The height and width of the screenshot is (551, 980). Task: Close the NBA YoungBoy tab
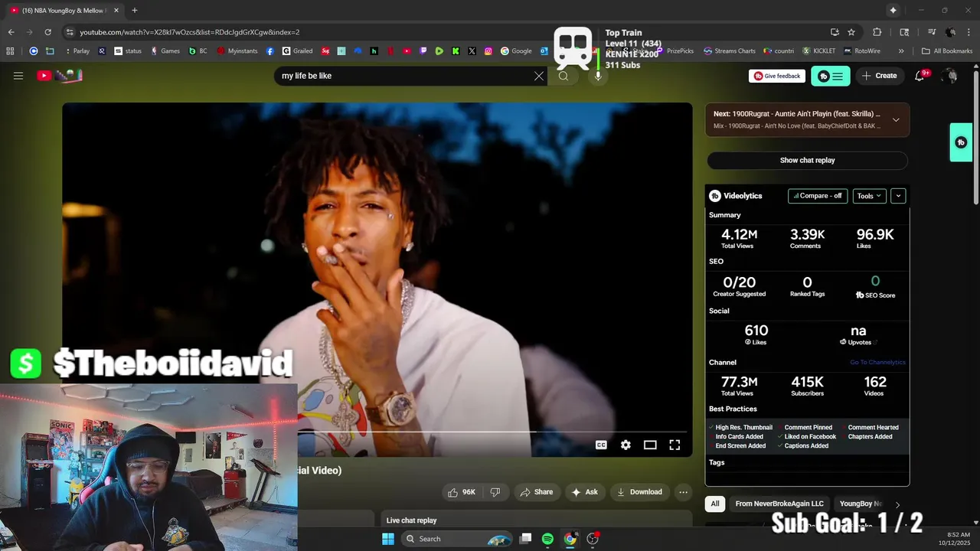pos(116,10)
